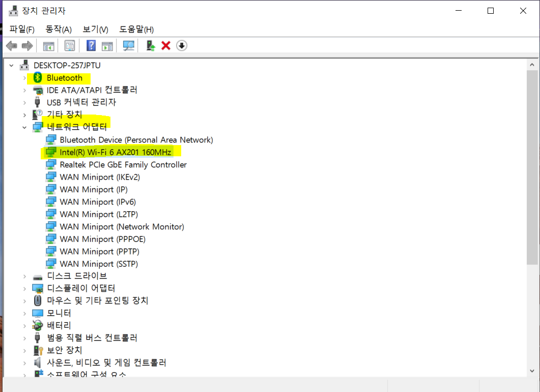Click the 장치 관리자 title bar icon

(x=13, y=11)
